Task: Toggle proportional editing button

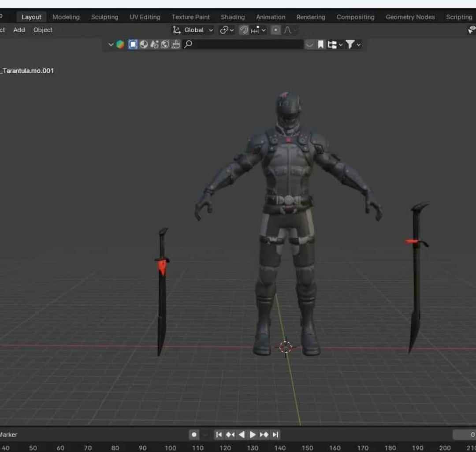Action: [275, 30]
